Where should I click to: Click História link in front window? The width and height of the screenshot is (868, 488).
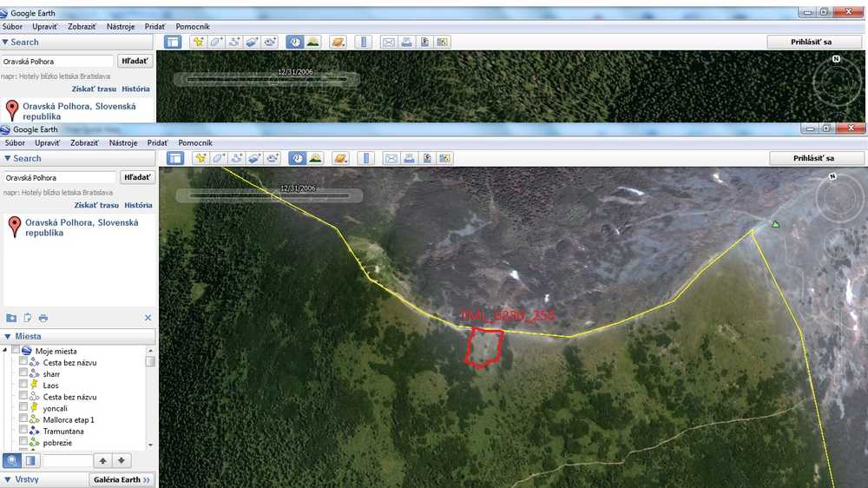tap(138, 205)
